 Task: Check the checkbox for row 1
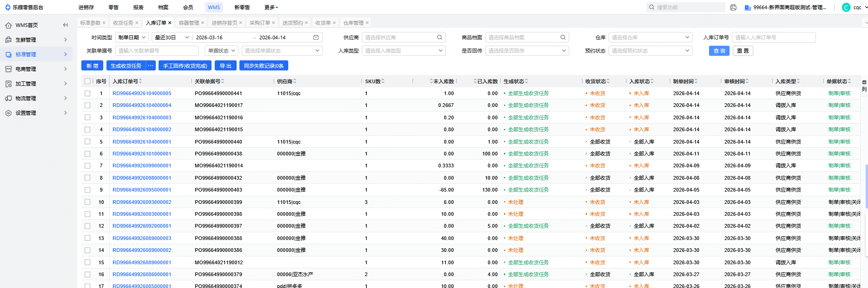coord(87,93)
